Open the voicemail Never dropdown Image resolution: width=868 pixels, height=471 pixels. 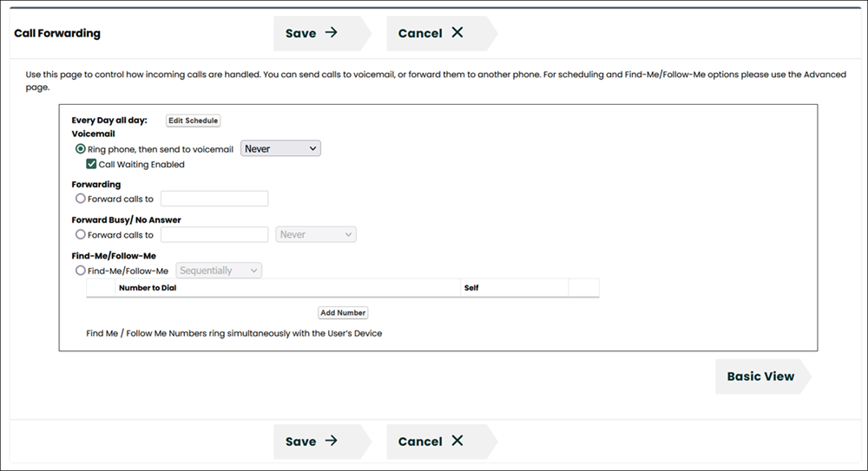tap(280, 149)
